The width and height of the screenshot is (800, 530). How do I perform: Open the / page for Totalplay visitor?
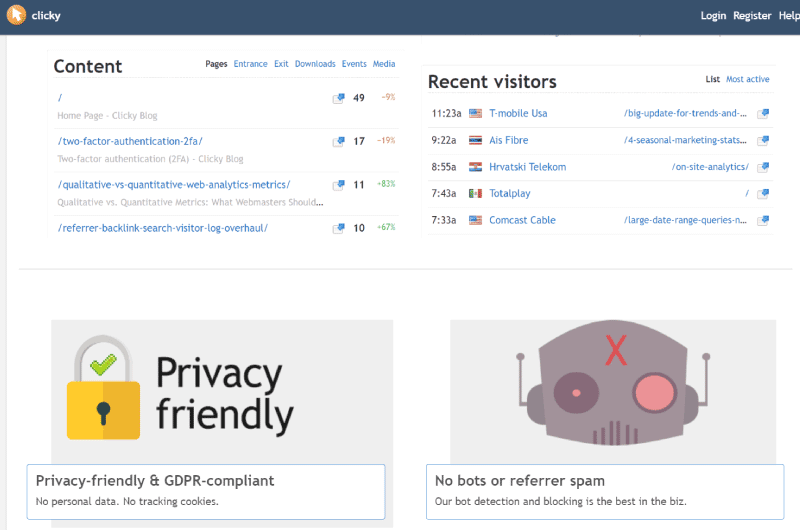coord(747,193)
